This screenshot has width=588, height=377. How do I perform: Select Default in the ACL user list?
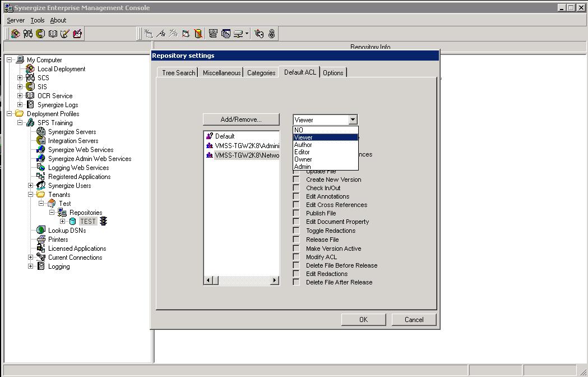[x=225, y=136]
